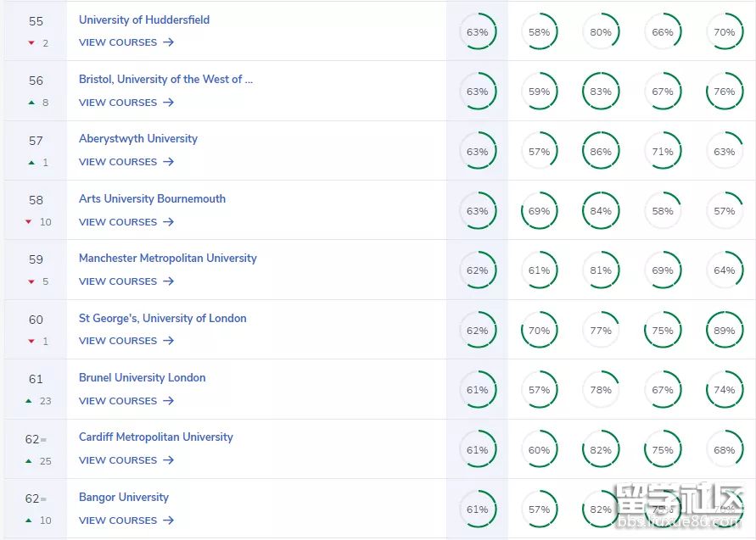Click the 69% circle for Arts University Bournemouth
The width and height of the screenshot is (756, 540).
[539, 211]
